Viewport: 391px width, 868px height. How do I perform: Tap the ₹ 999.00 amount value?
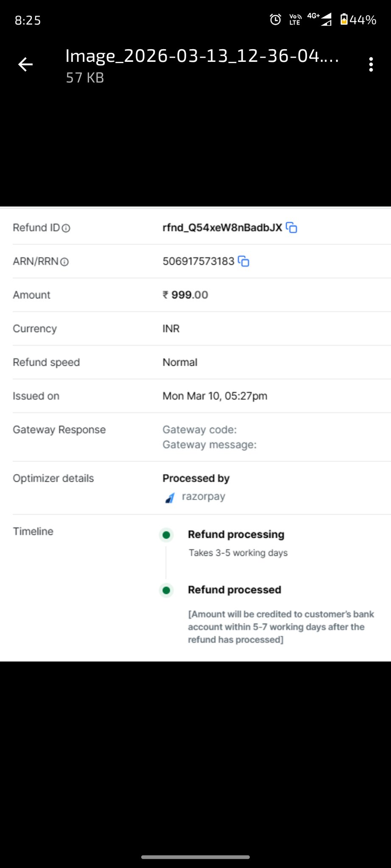(x=185, y=295)
